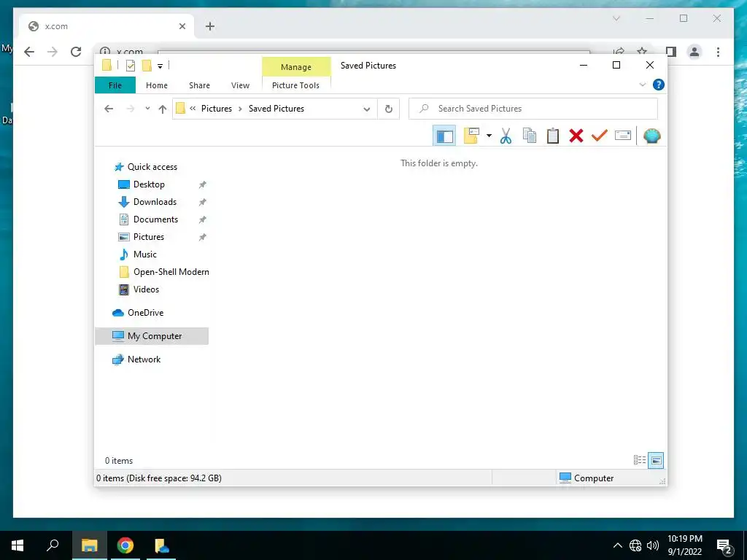
Task: Show hidden system tray icons
Action: point(617,545)
